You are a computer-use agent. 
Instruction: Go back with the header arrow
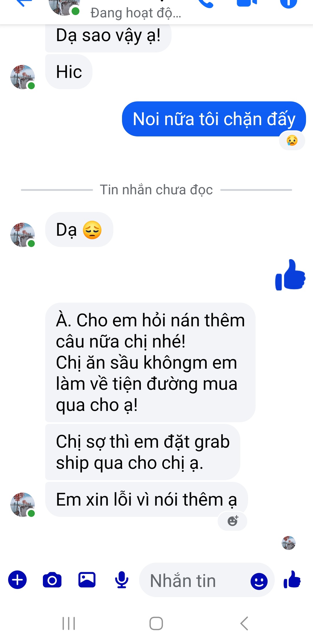click(24, 3)
